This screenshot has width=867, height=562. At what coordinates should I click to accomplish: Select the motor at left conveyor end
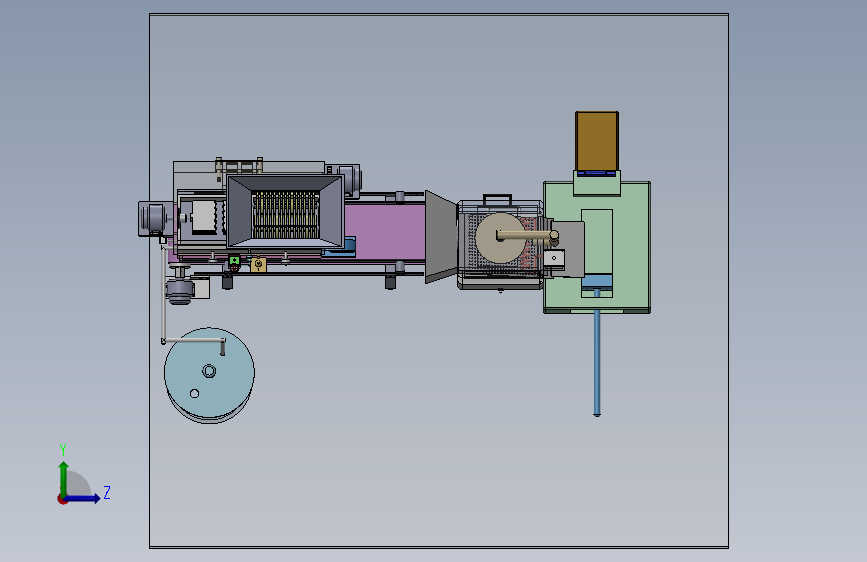(153, 219)
